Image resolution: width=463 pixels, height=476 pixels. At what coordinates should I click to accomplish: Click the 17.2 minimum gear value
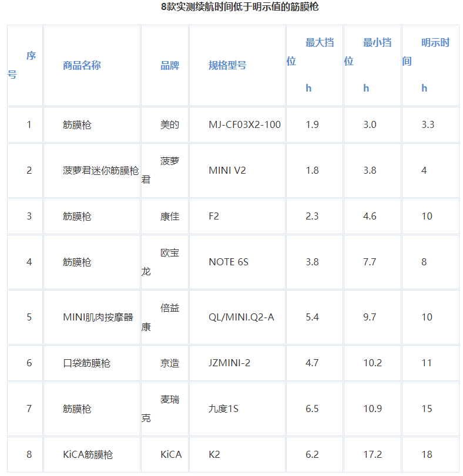[x=373, y=455]
